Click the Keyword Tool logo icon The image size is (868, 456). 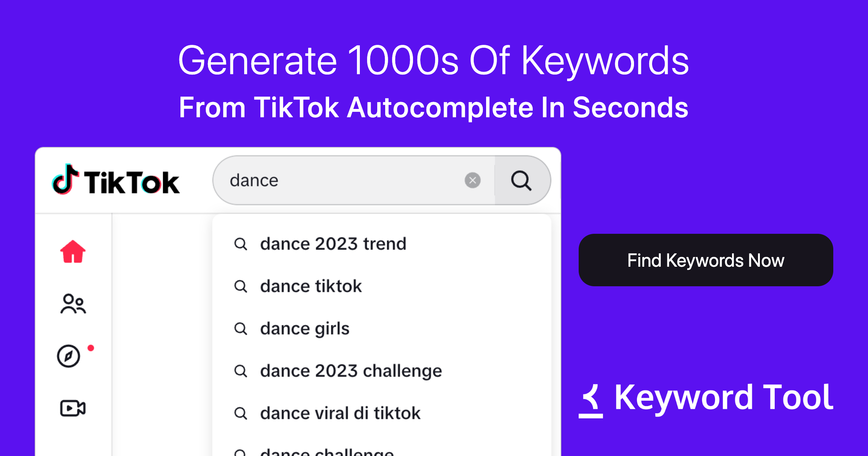click(x=591, y=401)
